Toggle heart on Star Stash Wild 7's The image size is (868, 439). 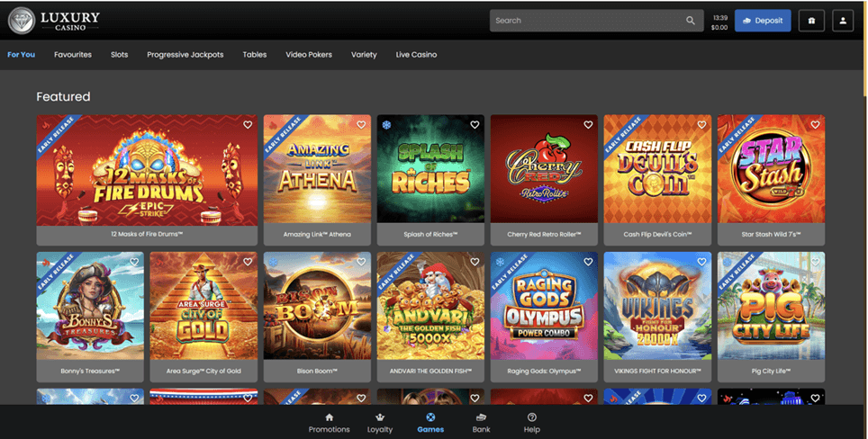tap(815, 125)
